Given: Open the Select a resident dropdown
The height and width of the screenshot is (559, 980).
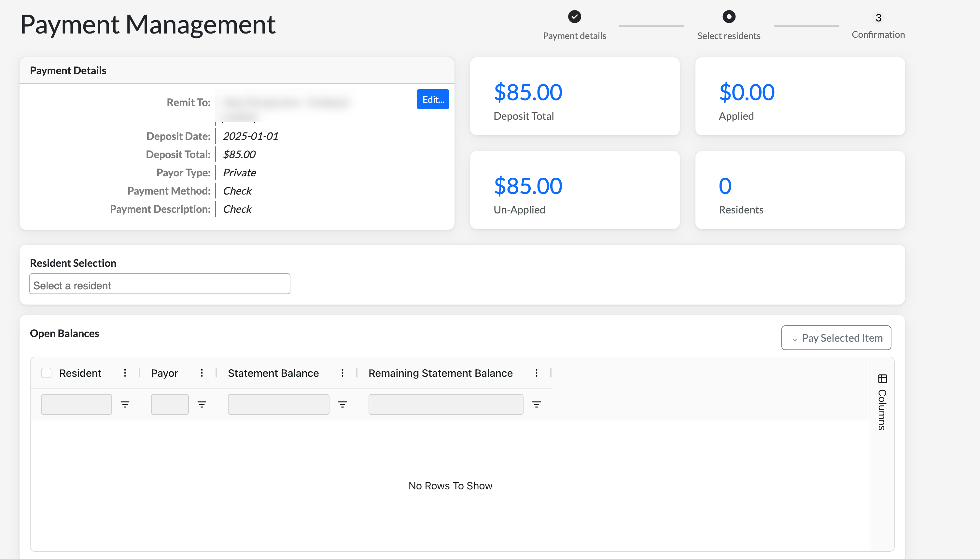Looking at the screenshot, I should click(x=160, y=284).
